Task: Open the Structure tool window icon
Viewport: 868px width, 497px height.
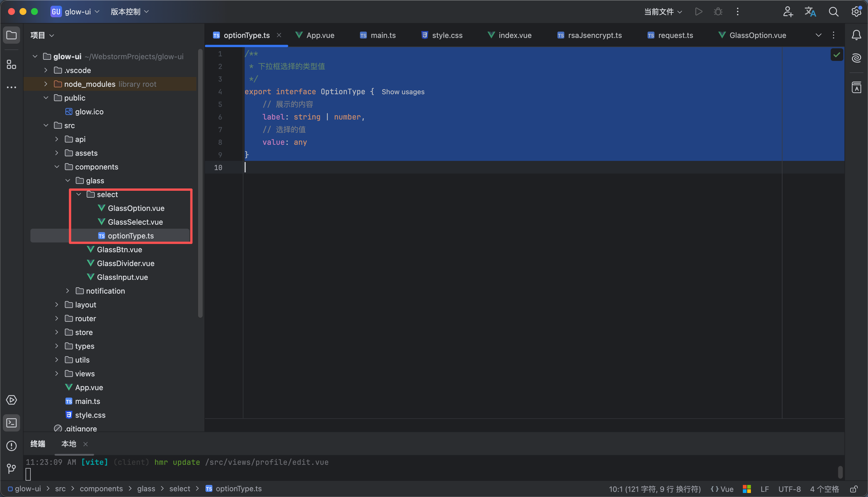Action: coord(11,64)
